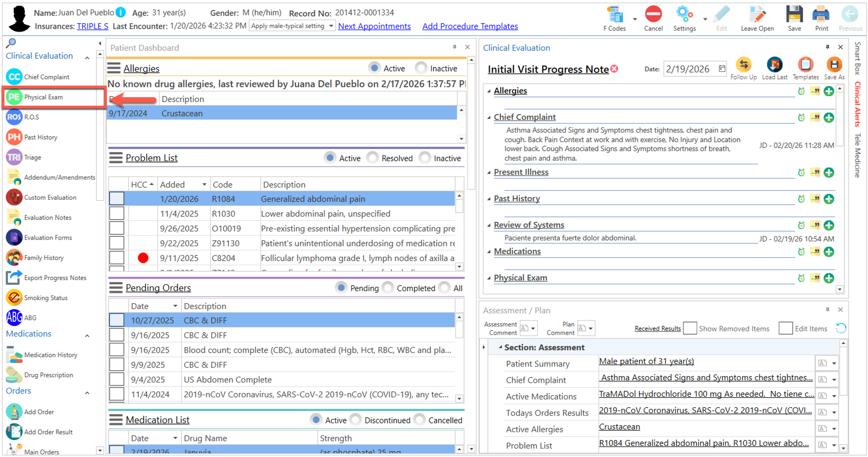Open the TRIPLE S insurance link
The width and height of the screenshot is (868, 457).
tap(92, 26)
